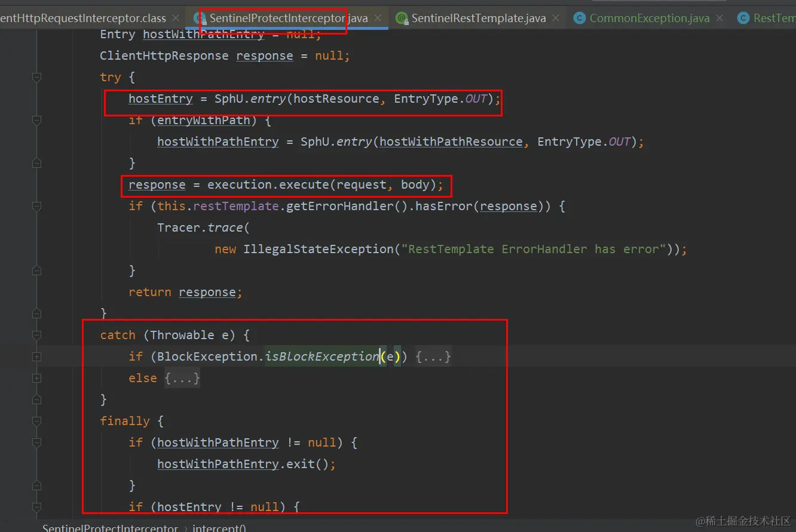Expand the folded else block in gutter
Image resolution: width=796 pixels, height=532 pixels.
coord(36,378)
